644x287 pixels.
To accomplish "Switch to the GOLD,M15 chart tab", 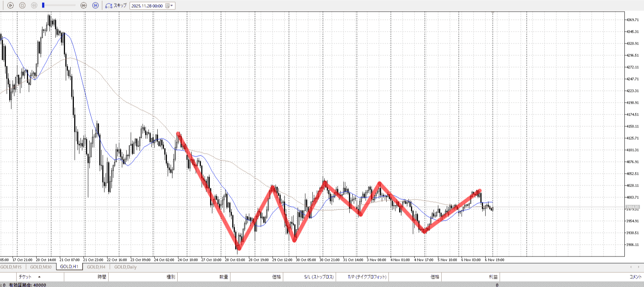I will pyautogui.click(x=11, y=267).
